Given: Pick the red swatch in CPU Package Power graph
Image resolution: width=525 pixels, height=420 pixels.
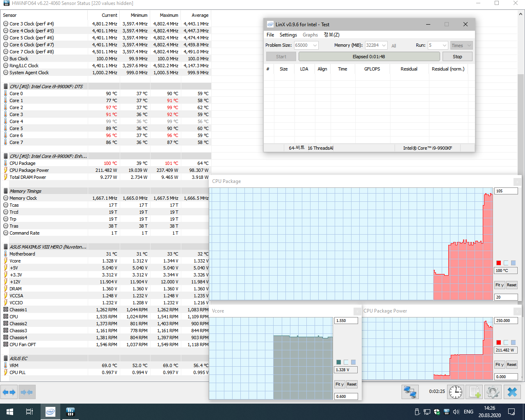Looking at the screenshot, I should click(499, 342).
